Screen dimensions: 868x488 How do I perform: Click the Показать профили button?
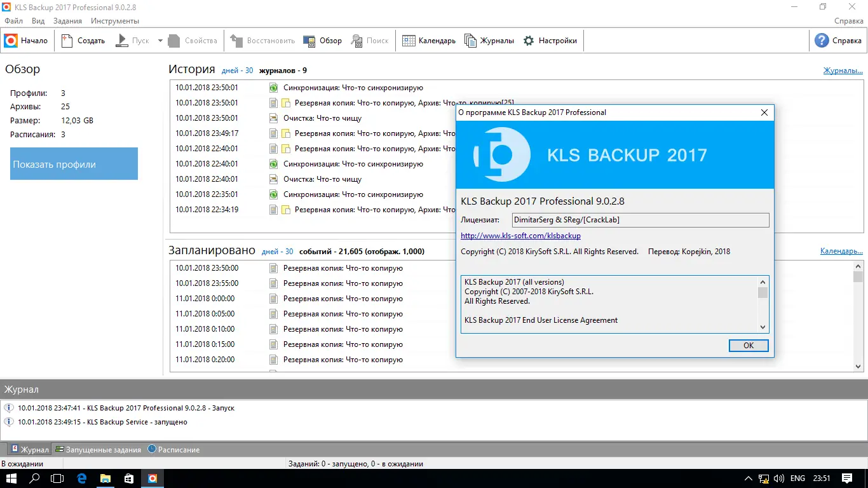[74, 164]
